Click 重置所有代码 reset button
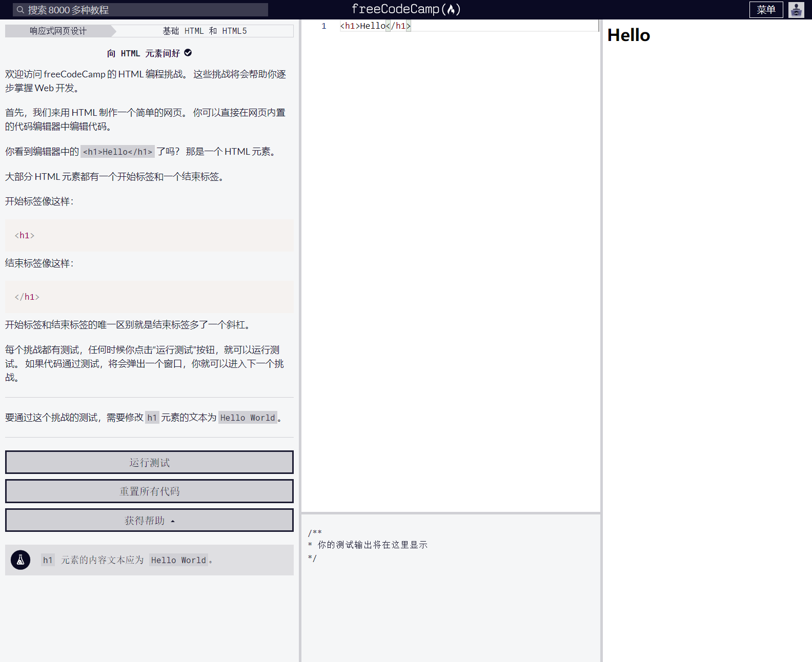Viewport: 812px width, 662px height. pyautogui.click(x=149, y=491)
